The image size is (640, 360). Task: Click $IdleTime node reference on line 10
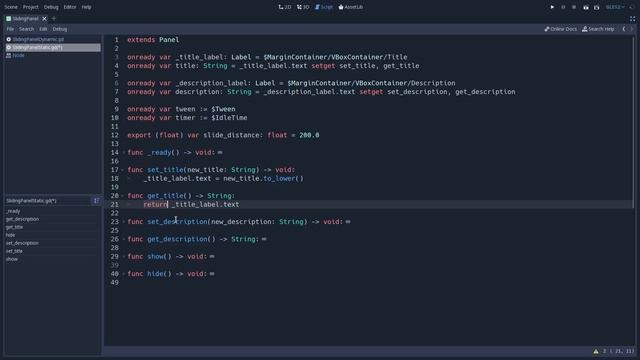(229, 118)
